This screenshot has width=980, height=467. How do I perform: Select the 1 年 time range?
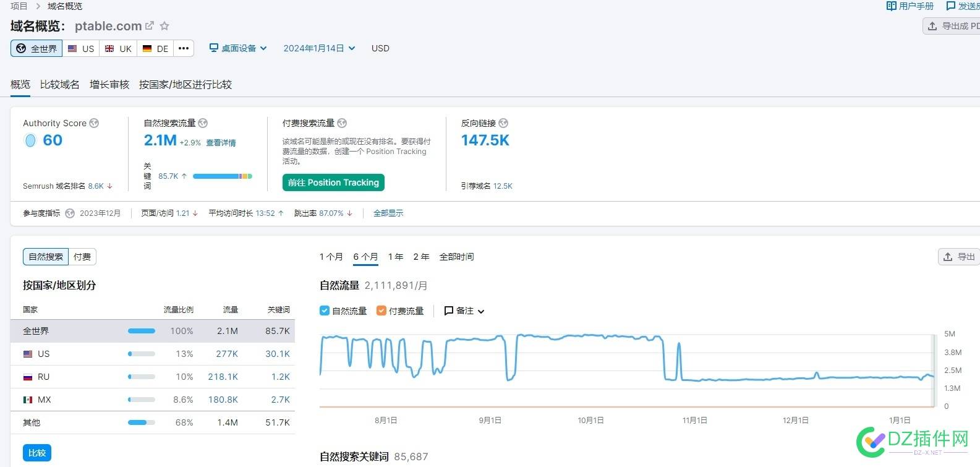point(396,257)
